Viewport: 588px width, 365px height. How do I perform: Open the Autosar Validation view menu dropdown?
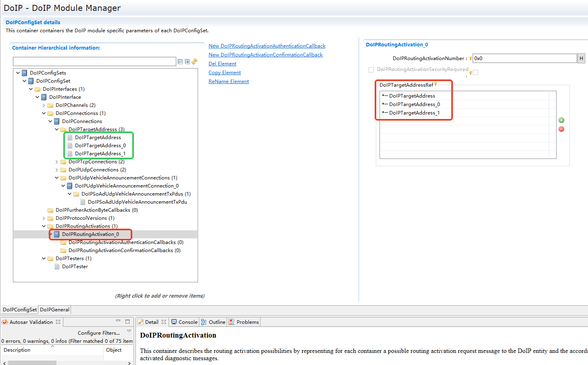click(x=129, y=331)
